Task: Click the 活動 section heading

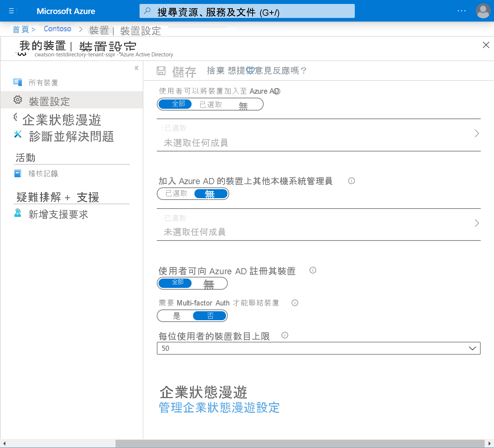Action: pyautogui.click(x=25, y=158)
